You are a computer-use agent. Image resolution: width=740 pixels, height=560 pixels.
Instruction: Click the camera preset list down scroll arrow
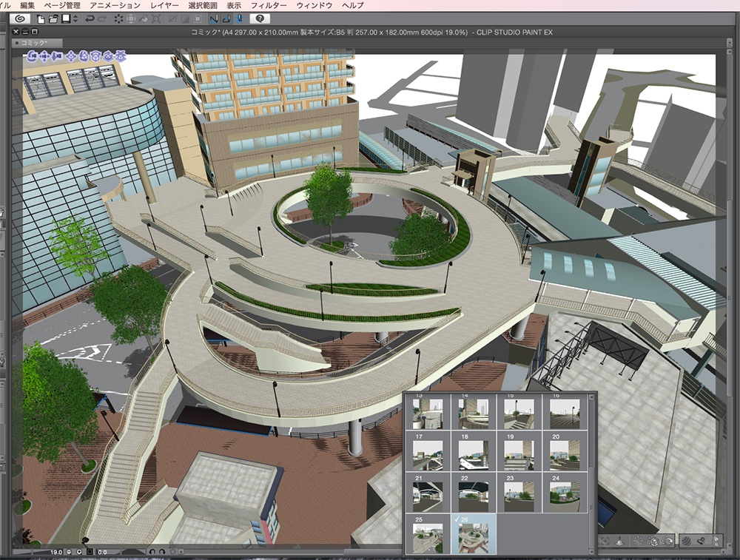tap(591, 551)
